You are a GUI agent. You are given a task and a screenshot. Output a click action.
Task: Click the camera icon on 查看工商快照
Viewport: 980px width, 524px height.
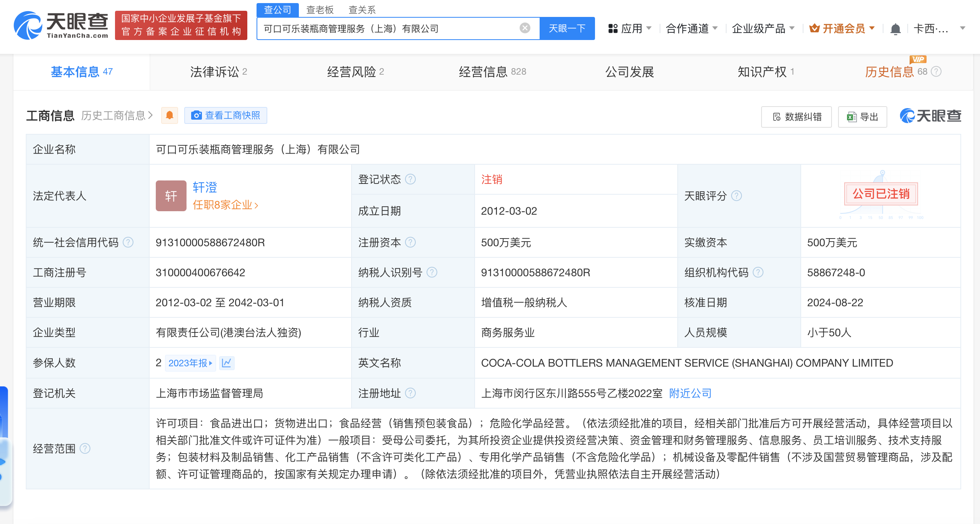pos(197,115)
